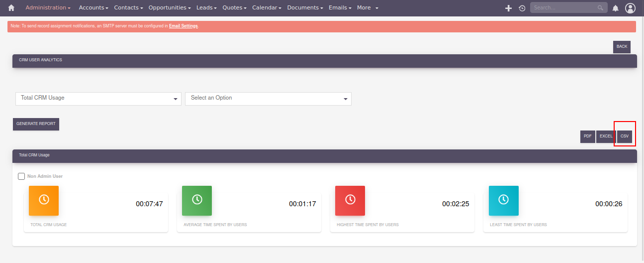Follow the Email Settings link
644x263 pixels.
pos(183,26)
